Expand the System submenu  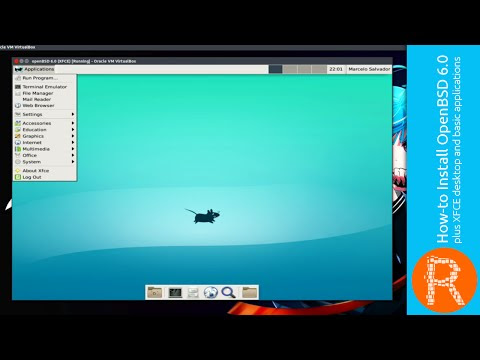click(45, 162)
